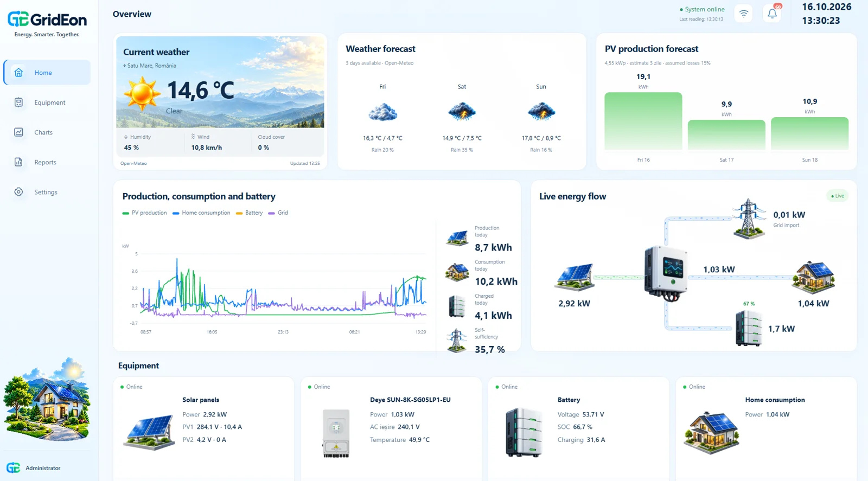Select the Fri cloudy forecast icon

382,112
